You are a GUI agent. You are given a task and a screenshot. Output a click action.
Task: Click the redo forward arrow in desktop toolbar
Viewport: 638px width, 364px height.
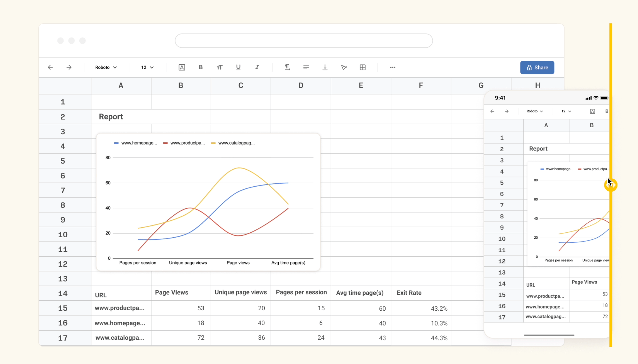click(x=69, y=67)
